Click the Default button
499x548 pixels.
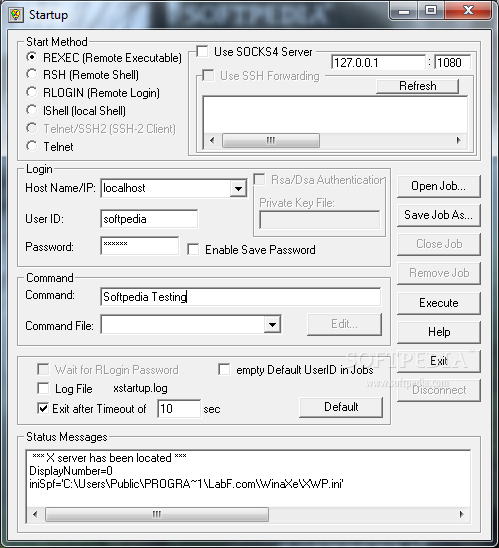pyautogui.click(x=341, y=407)
